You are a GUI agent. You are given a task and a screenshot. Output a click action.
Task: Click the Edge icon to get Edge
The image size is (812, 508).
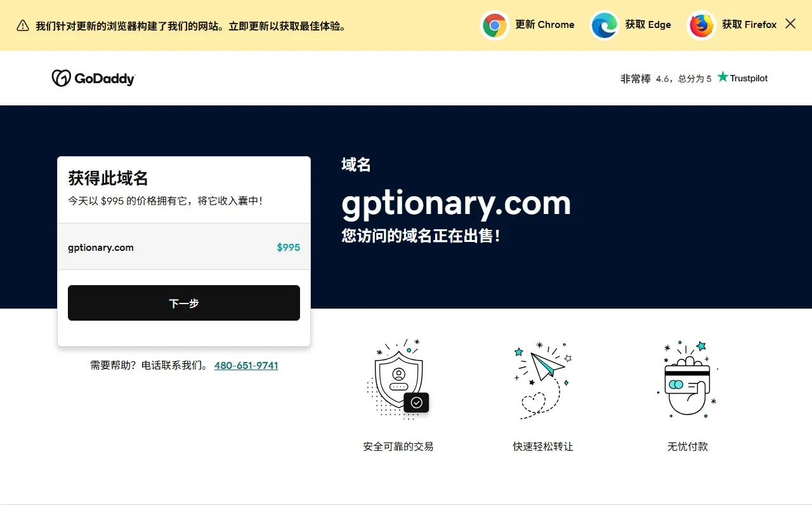[603, 25]
